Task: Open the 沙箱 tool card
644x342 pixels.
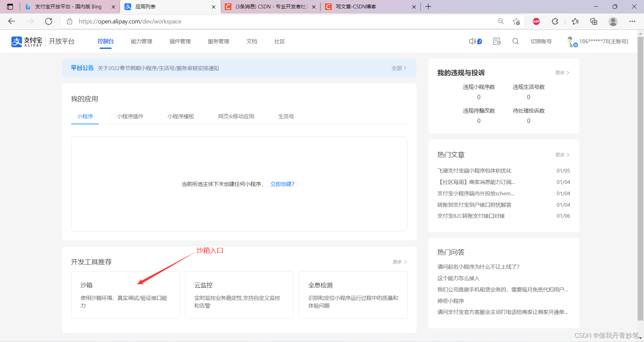Action: click(125, 295)
